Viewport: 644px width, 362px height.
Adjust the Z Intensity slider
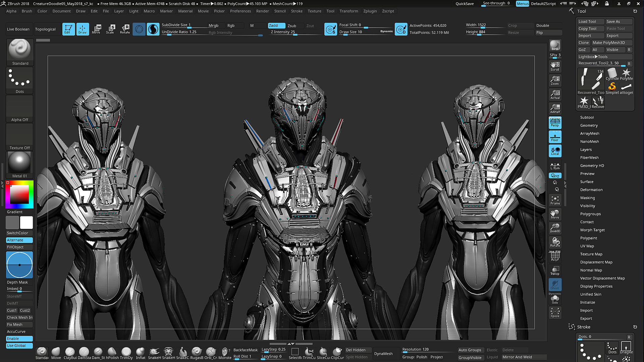coord(295,32)
